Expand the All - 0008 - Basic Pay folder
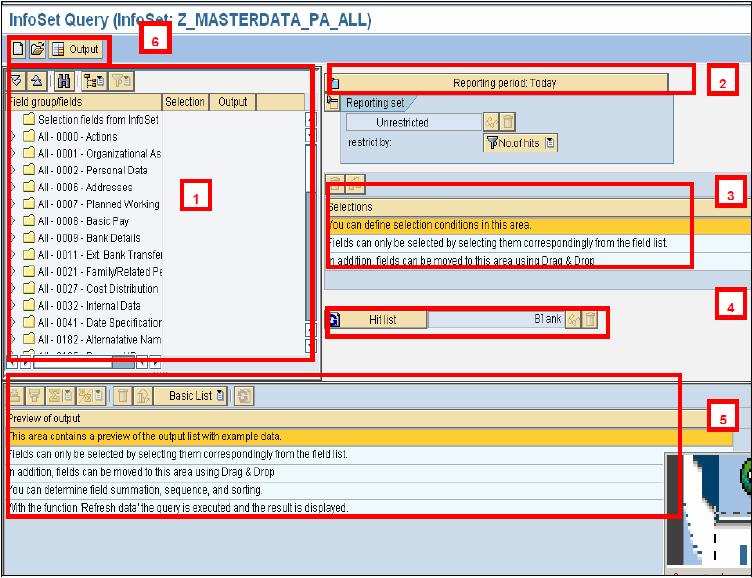This screenshot has width=752, height=578. coord(13,221)
